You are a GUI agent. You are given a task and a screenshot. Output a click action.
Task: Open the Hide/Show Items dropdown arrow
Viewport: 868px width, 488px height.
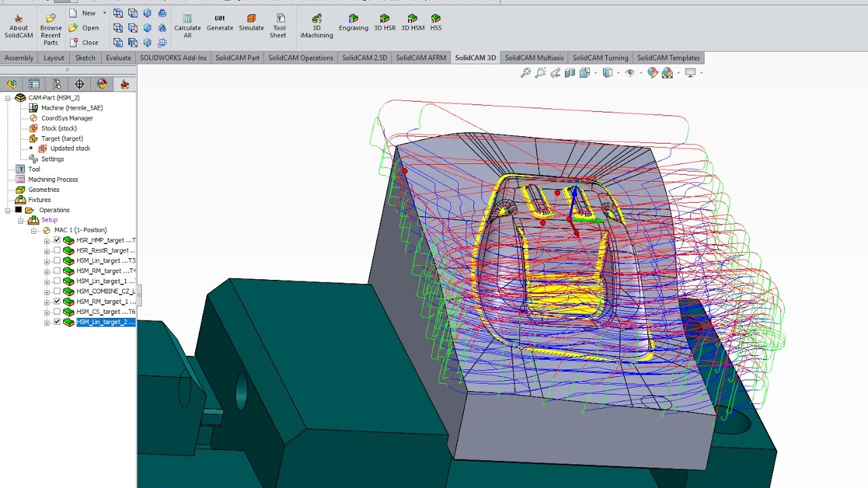click(640, 73)
